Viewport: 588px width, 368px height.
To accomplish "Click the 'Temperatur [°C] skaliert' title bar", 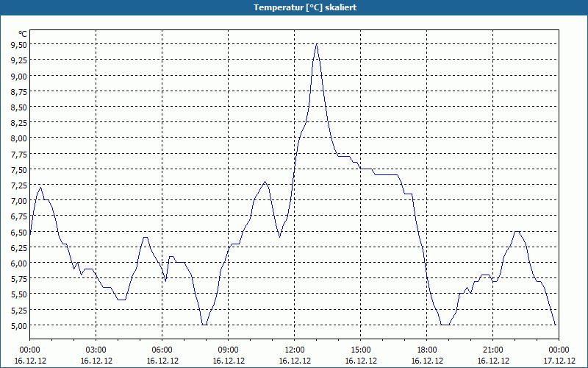I will tap(294, 7).
